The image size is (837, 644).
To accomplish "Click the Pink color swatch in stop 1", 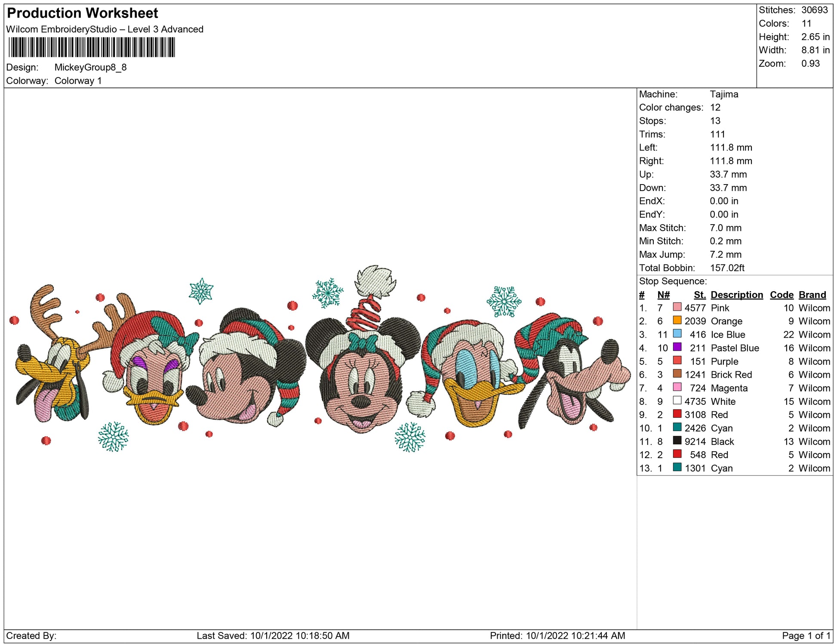I will point(677,307).
